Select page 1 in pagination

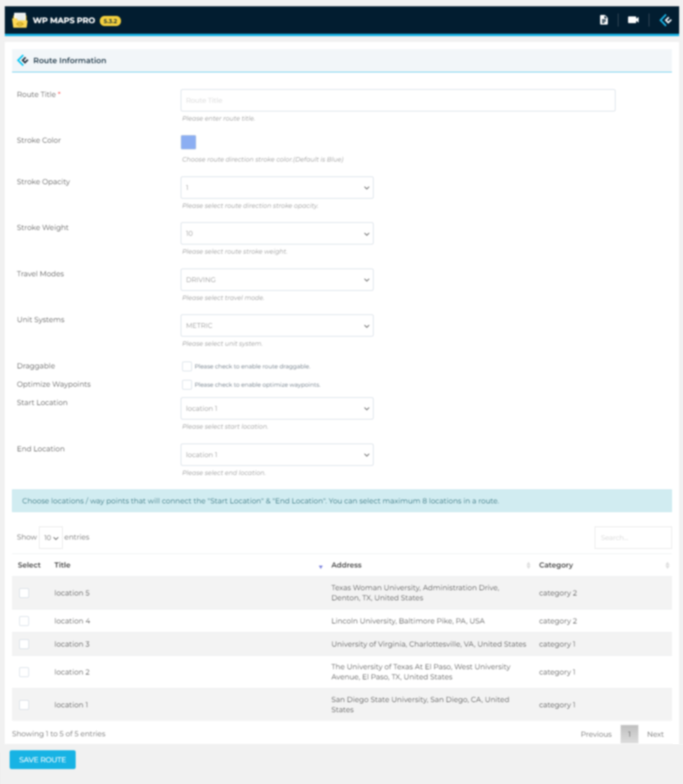629,734
